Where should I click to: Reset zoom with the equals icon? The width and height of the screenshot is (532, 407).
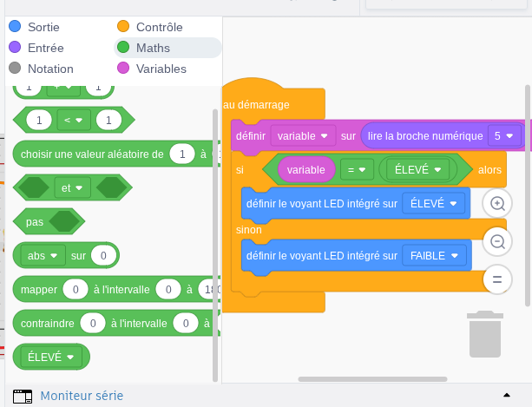[x=497, y=279]
